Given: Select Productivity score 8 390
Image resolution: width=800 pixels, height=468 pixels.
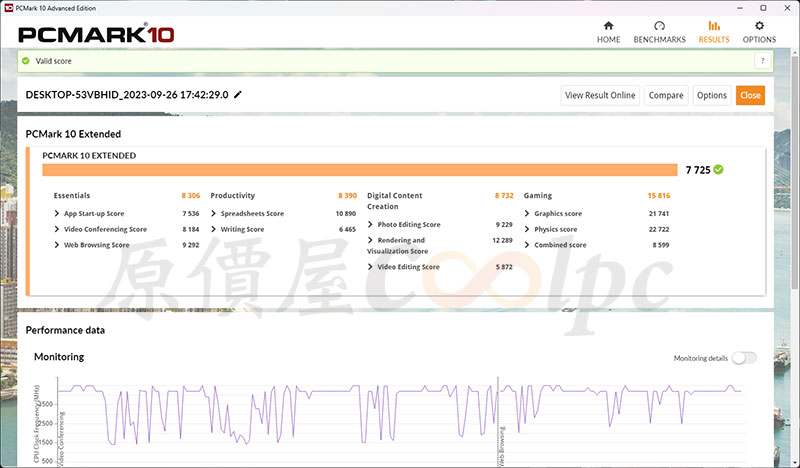Looking at the screenshot, I should (x=347, y=195).
